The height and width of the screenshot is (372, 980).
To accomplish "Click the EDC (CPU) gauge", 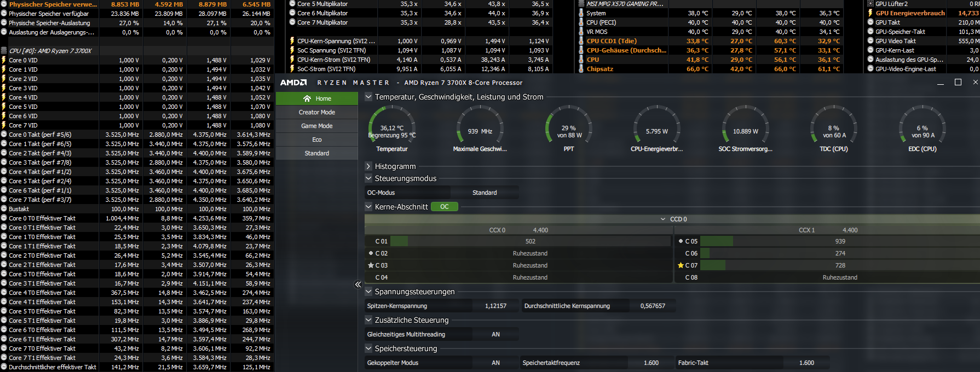I will click(923, 128).
